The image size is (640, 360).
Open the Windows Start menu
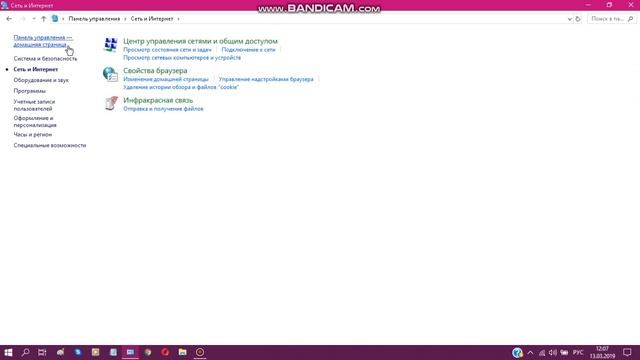point(8,352)
